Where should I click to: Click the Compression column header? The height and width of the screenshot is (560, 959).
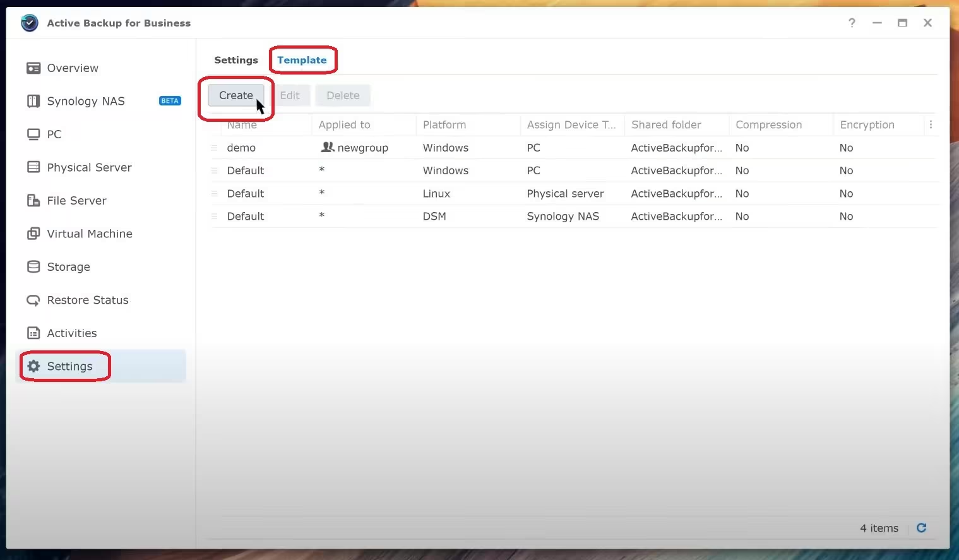[769, 125]
